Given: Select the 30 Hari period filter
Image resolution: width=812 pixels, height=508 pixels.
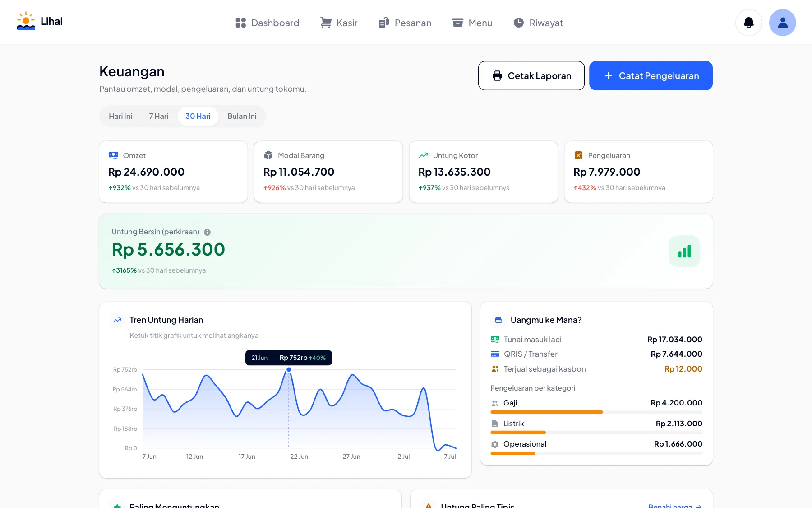Looking at the screenshot, I should tap(198, 117).
